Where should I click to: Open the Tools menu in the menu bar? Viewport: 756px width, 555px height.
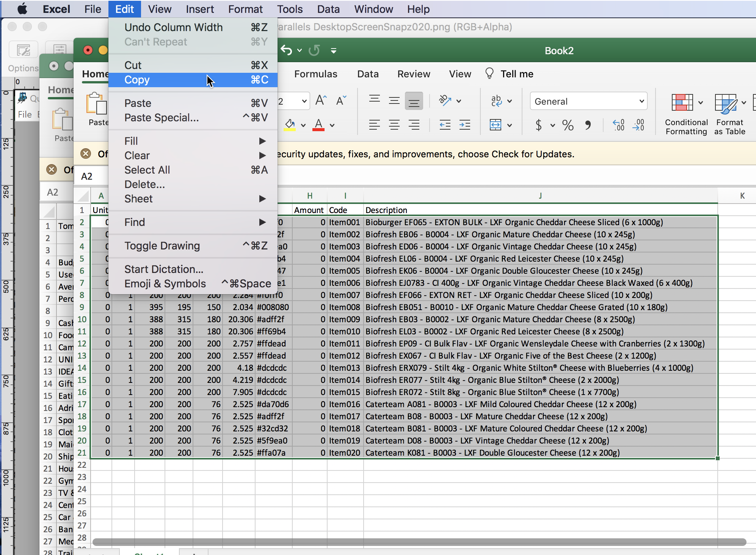coord(290,9)
